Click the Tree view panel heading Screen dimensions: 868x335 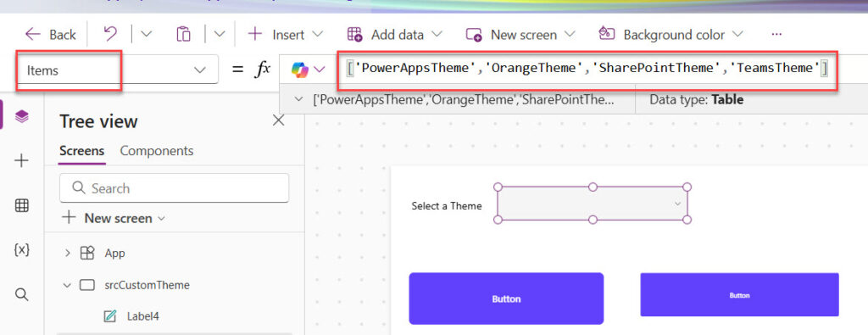(98, 121)
